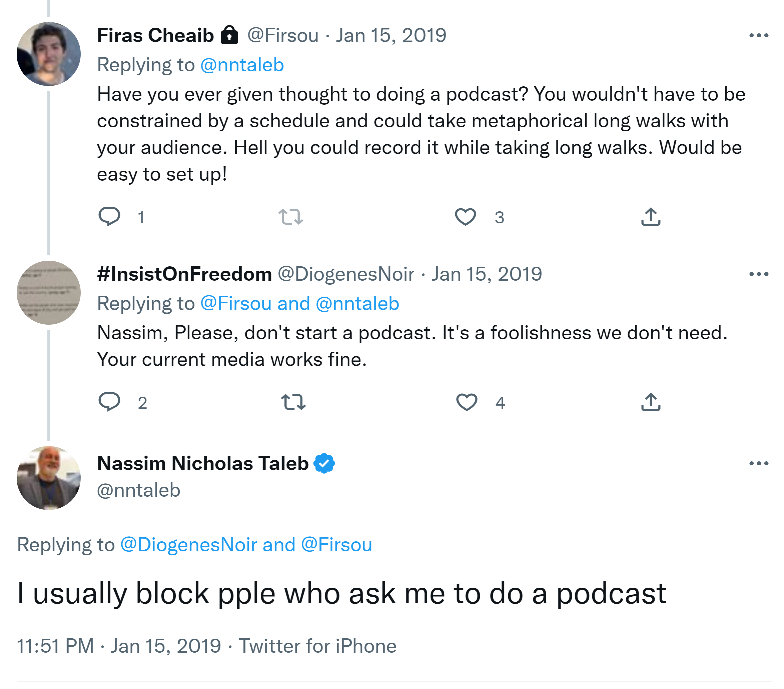Click the Nassim Nicholas Taleb display name
Screen dimensions: 784x689
tap(202, 464)
